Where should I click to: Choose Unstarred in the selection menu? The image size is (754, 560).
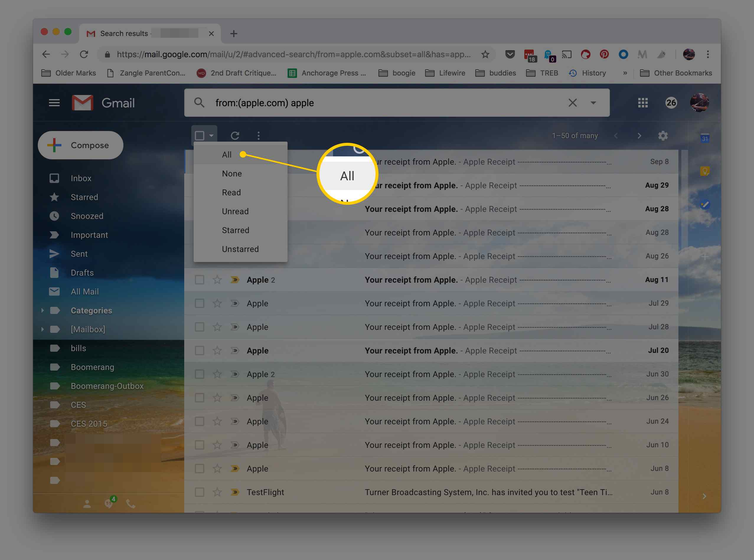point(241,249)
